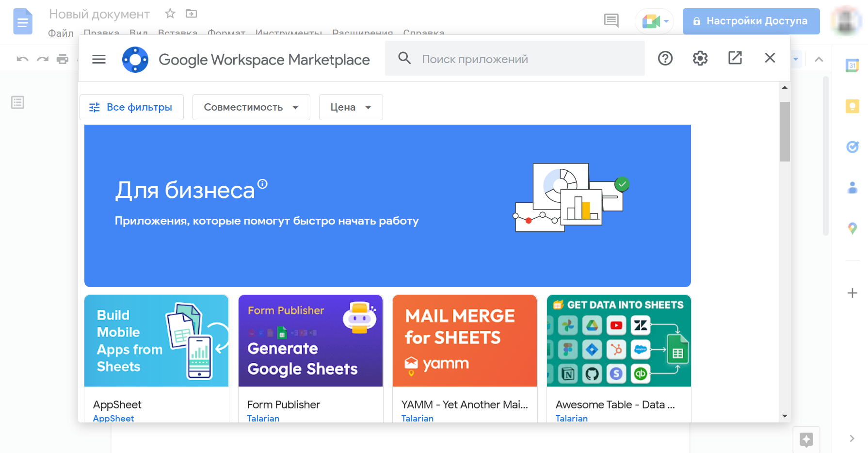The image size is (868, 453).
Task: Open the Правка menu
Action: [101, 33]
